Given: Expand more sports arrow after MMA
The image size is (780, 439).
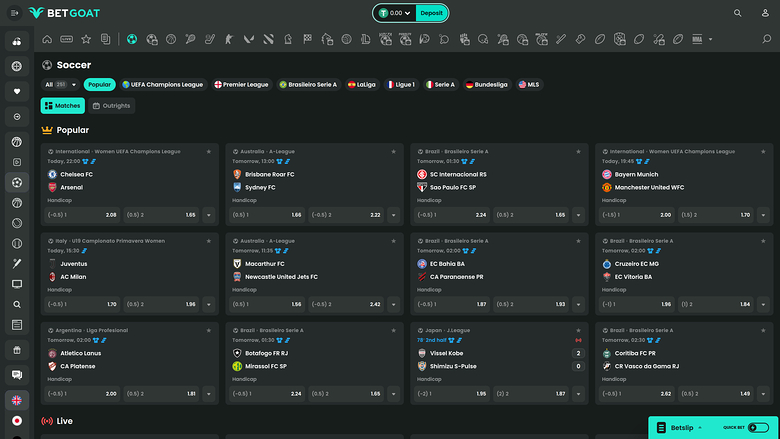Looking at the screenshot, I should pyautogui.click(x=710, y=39).
